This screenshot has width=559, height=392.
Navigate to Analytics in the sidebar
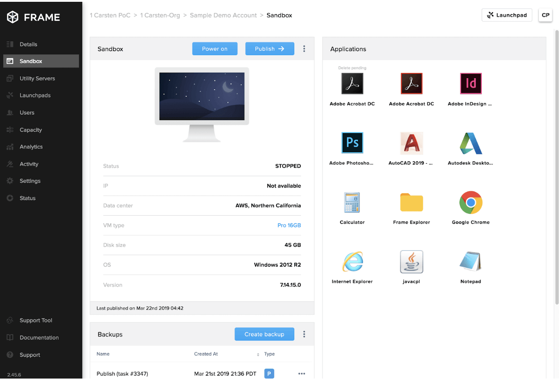pos(31,147)
